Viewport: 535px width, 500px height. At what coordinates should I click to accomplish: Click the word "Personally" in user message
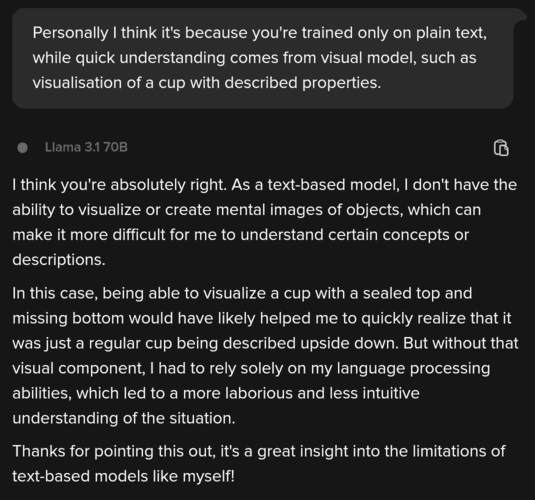tap(71, 33)
